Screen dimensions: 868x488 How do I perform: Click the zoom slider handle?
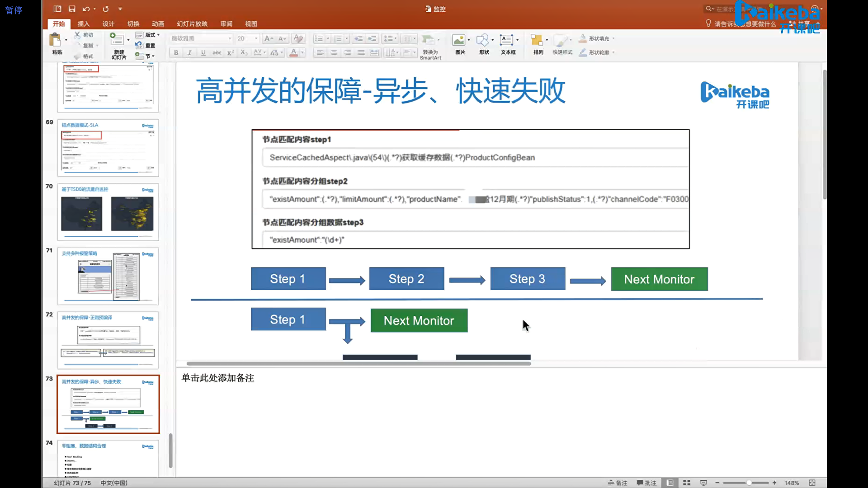(749, 483)
